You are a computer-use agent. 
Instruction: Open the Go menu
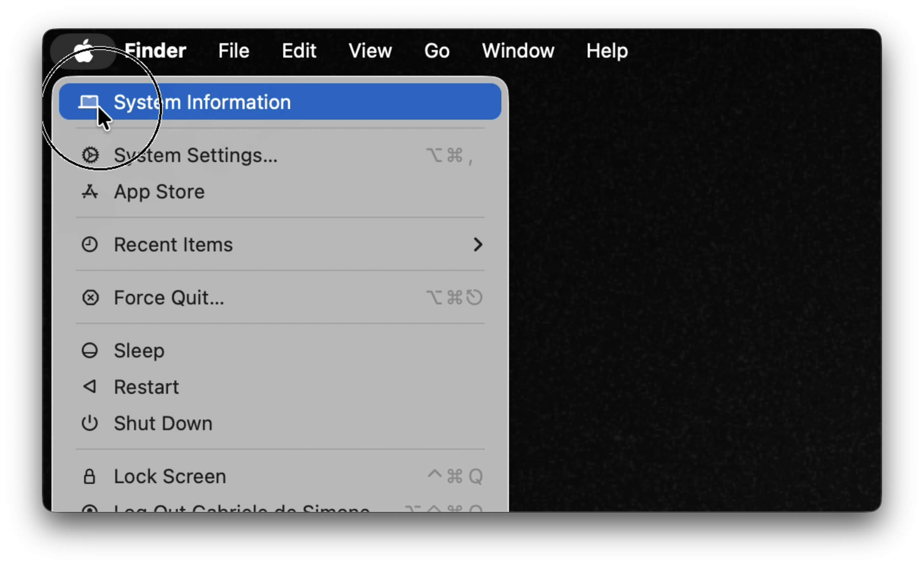(437, 51)
